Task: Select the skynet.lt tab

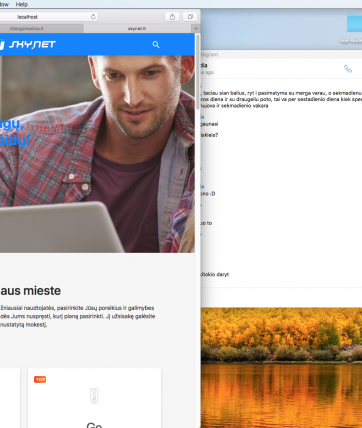Action: 137,29
